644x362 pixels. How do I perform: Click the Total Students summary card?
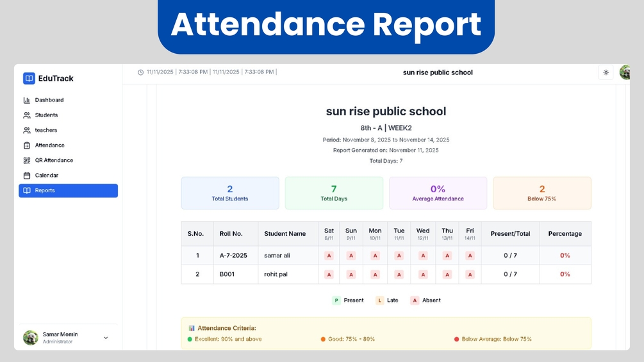coord(230,193)
